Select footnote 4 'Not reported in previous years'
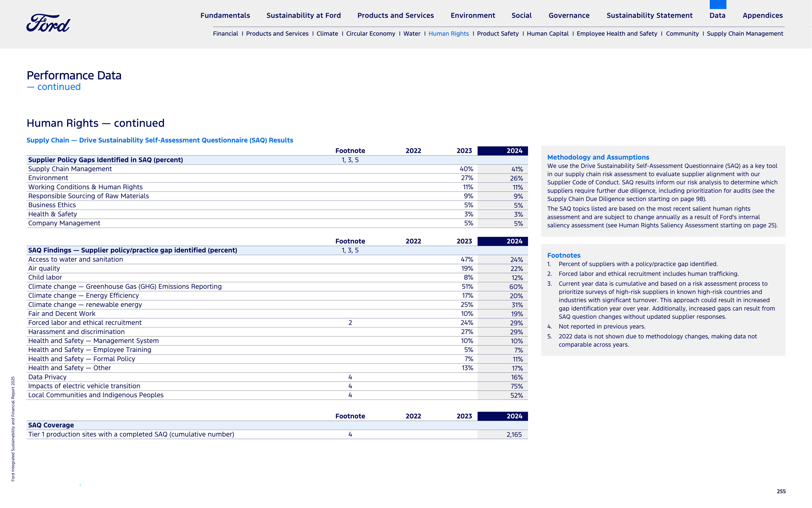Viewport: 812px width, 508px height. [x=602, y=327]
